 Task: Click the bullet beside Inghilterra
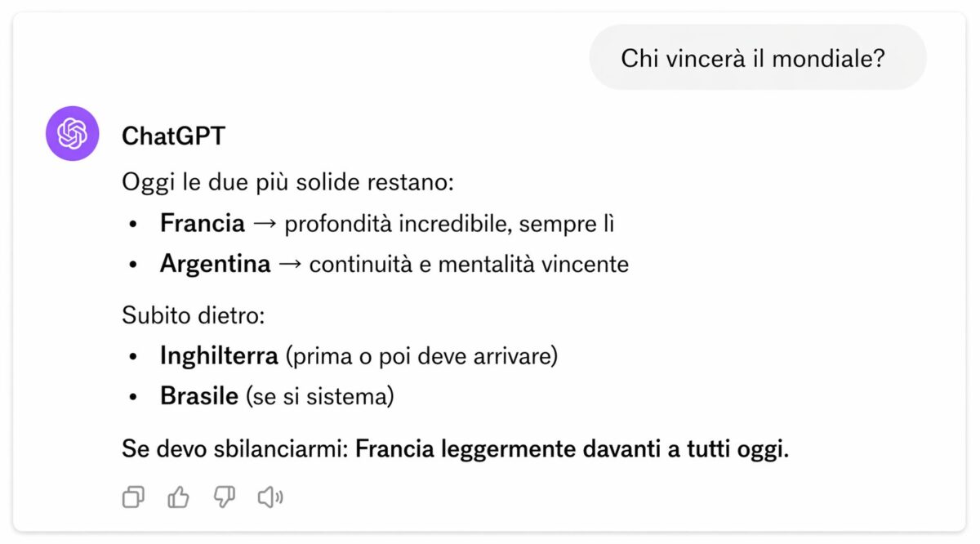[133, 355]
